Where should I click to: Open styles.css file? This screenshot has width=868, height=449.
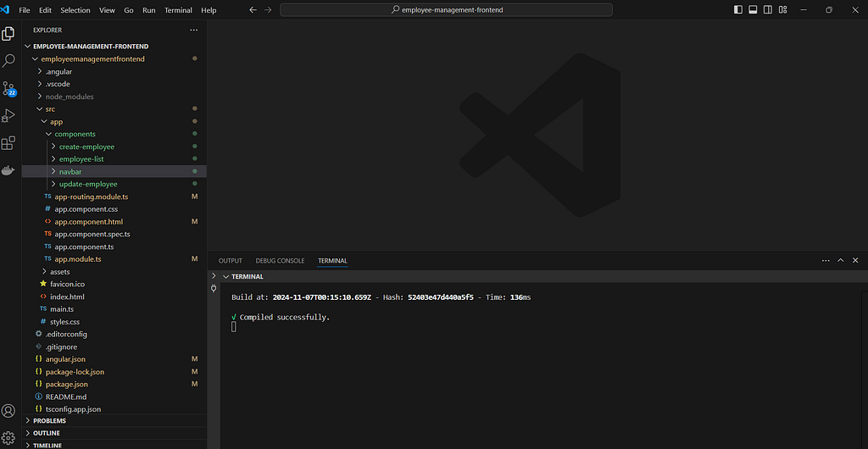[114, 321]
